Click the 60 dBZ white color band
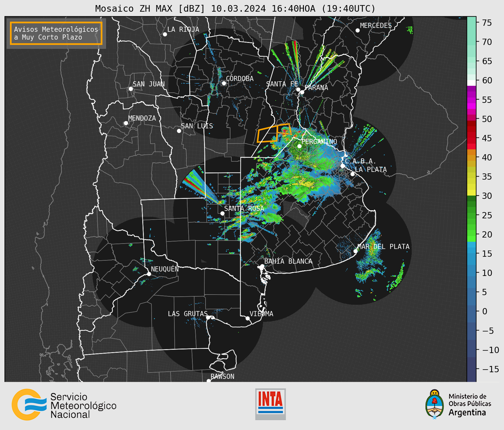 tap(471, 83)
